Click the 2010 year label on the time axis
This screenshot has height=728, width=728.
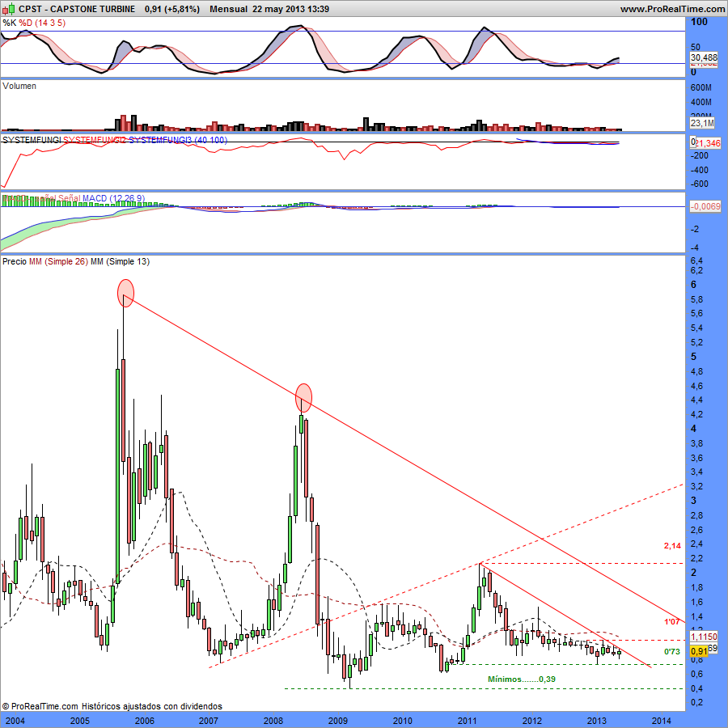(x=403, y=721)
